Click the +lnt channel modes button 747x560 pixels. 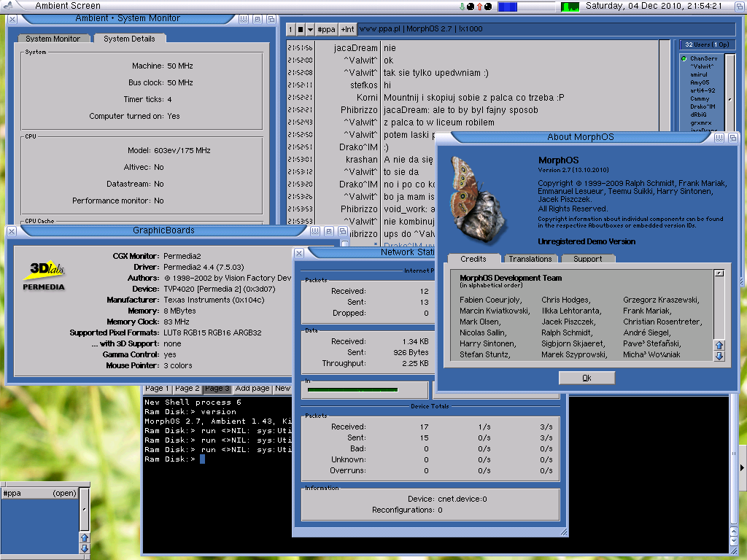pos(348,29)
